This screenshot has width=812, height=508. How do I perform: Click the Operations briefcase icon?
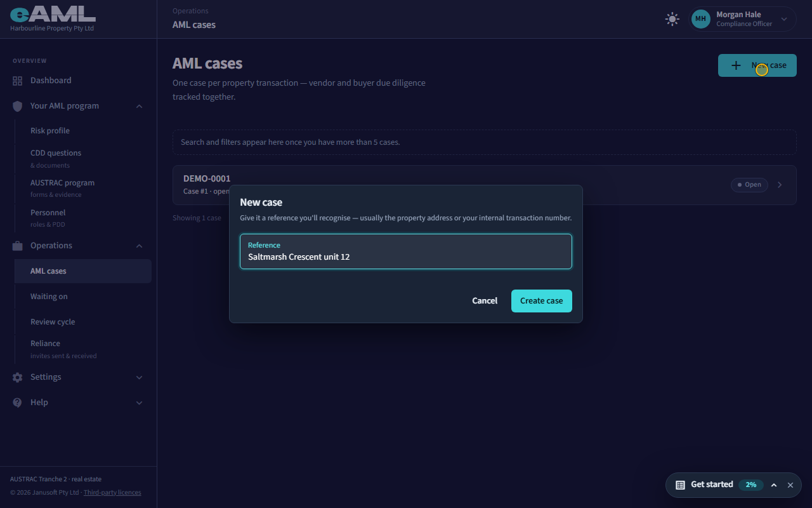tap(17, 246)
